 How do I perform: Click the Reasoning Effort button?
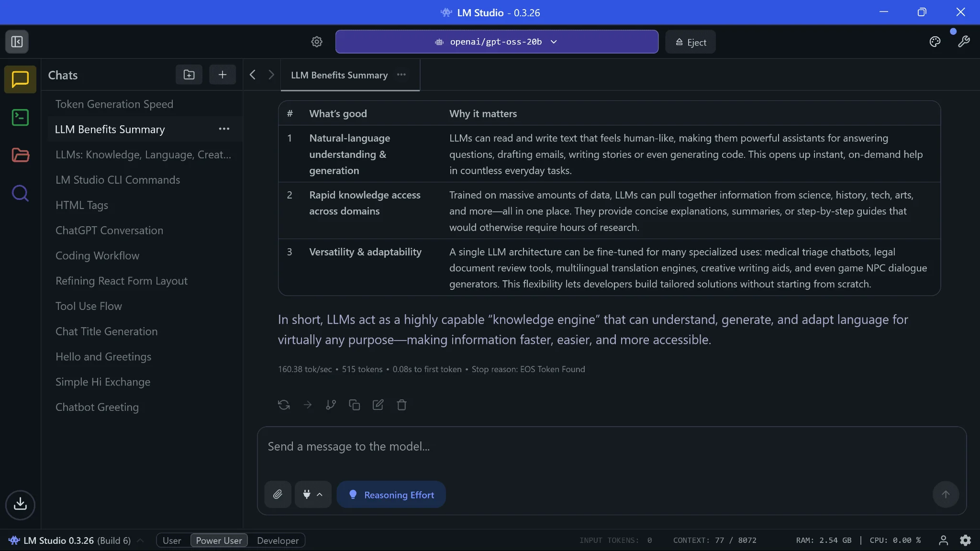coord(391,495)
